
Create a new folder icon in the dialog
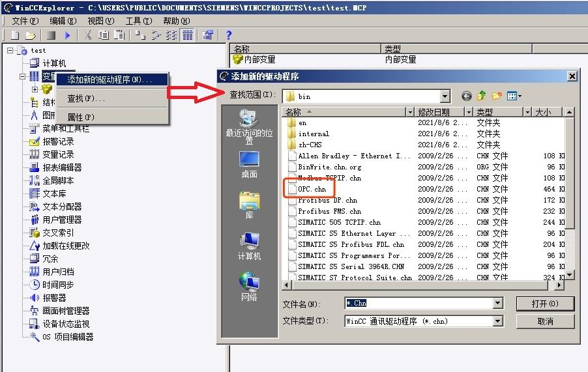pos(497,96)
